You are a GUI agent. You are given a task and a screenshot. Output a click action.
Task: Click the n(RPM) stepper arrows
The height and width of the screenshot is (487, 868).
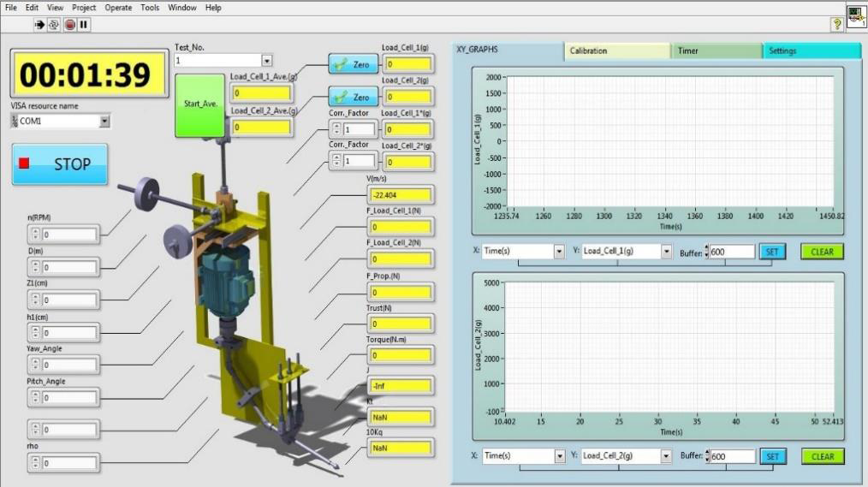(x=35, y=234)
